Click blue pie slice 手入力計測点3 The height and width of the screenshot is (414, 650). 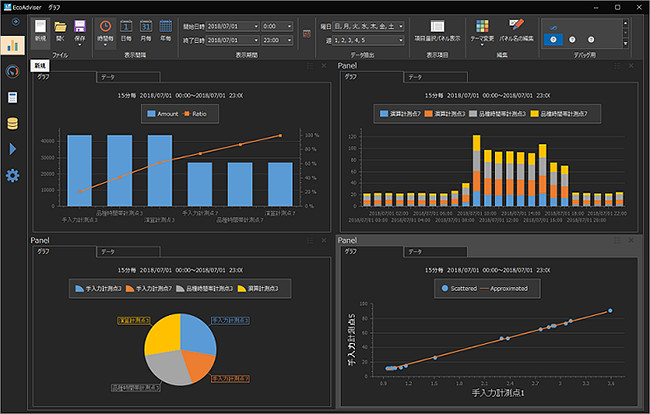(197, 337)
